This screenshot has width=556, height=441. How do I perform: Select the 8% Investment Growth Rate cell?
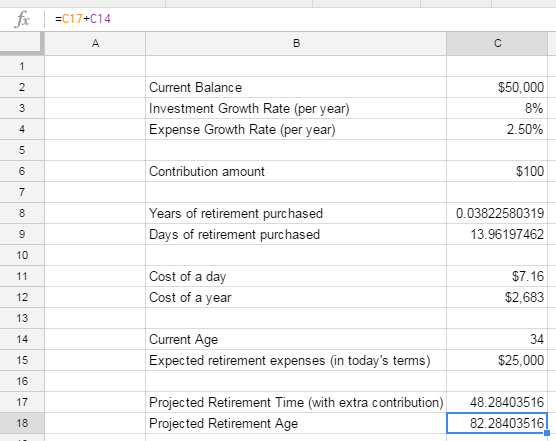click(497, 108)
